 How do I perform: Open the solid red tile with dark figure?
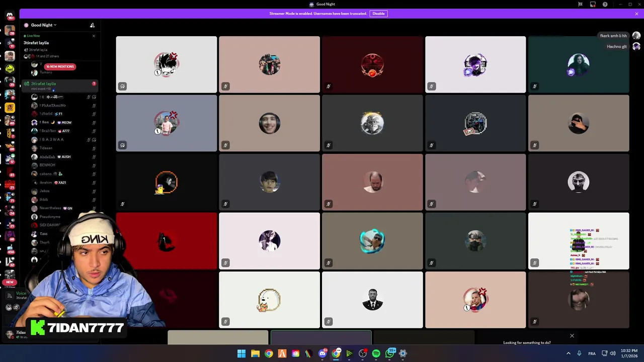coord(167,241)
